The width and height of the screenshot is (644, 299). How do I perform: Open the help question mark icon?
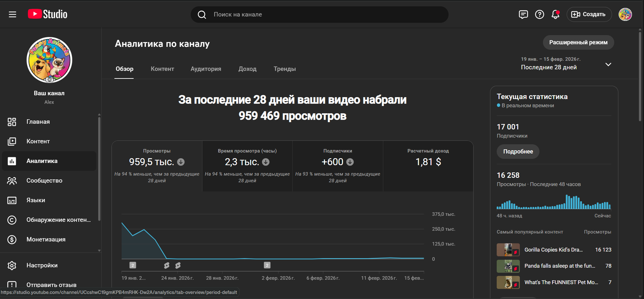click(x=539, y=15)
